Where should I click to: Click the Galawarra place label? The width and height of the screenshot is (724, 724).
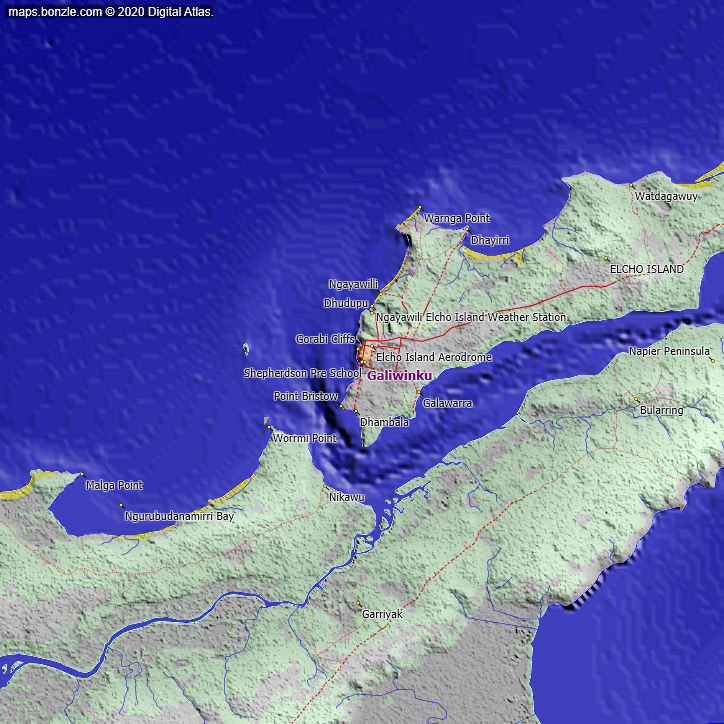tap(447, 403)
